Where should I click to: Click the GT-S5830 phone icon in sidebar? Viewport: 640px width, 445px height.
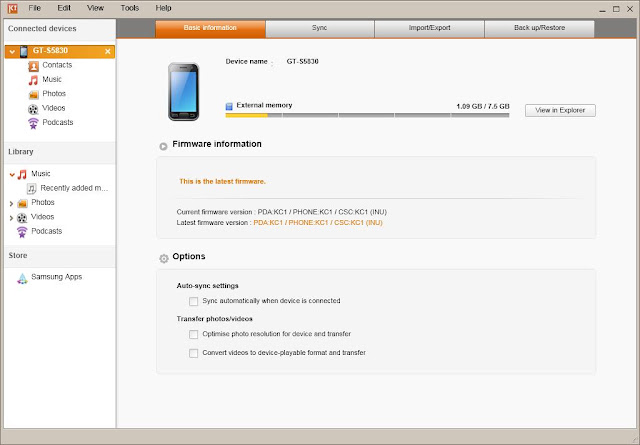(24, 51)
